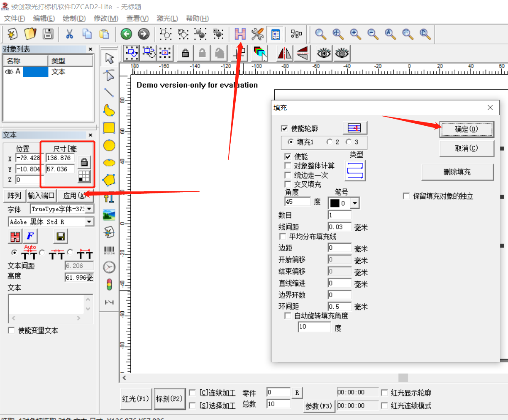This screenshot has height=420, width=508.
Task: Click the 阵列 button
Action: click(x=14, y=195)
